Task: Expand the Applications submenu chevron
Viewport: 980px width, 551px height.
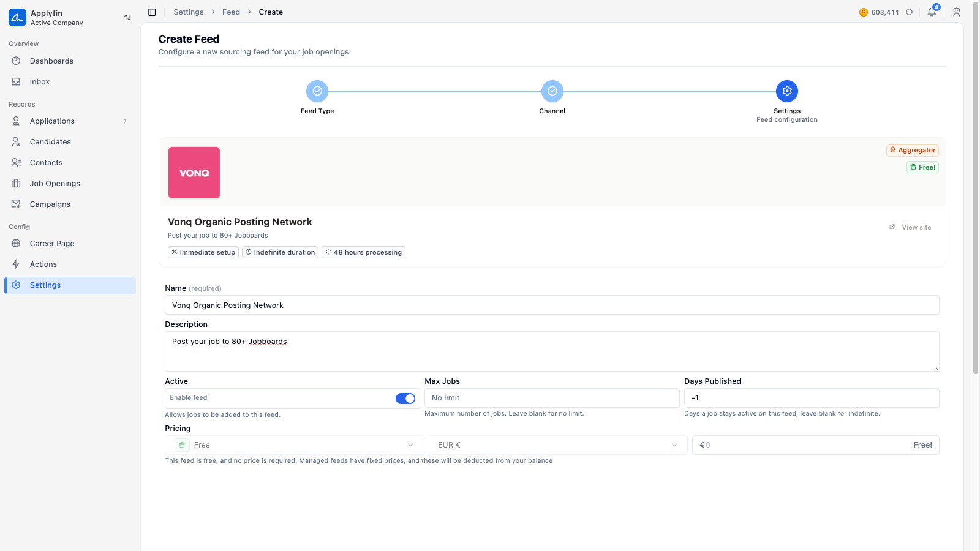Action: 126,121
